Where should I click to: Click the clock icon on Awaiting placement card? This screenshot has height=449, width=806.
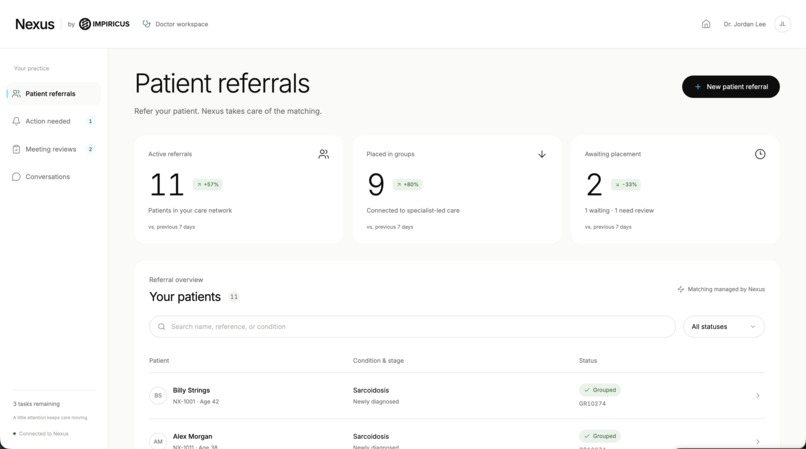coord(760,154)
